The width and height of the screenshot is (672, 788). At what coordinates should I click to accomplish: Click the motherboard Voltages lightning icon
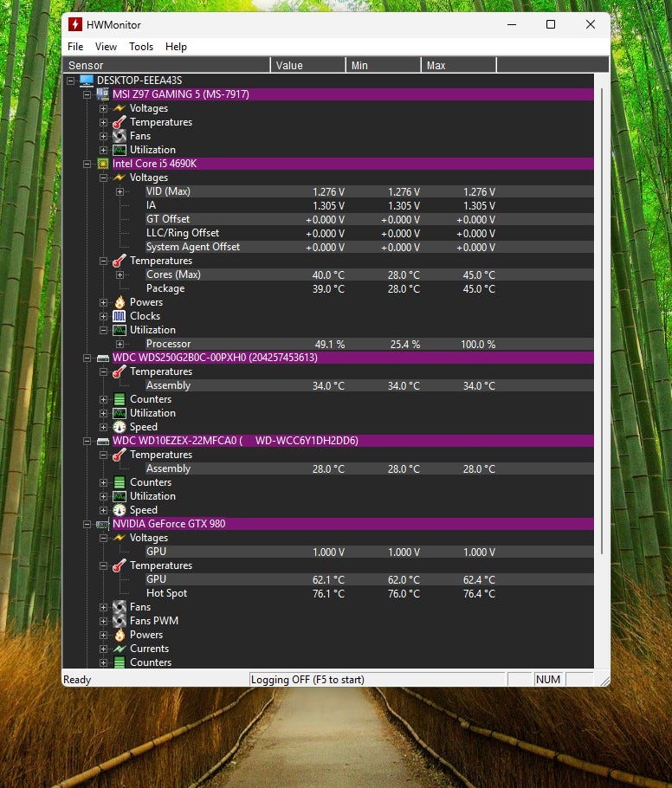[x=120, y=108]
